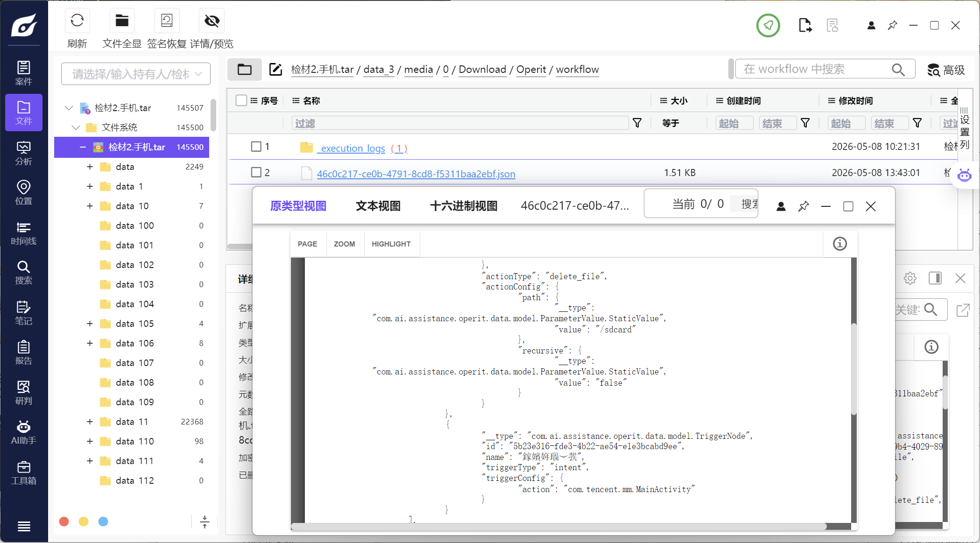The width and height of the screenshot is (980, 543).
Task: Open the ZOOM tab in preview toolbar
Action: pos(344,244)
